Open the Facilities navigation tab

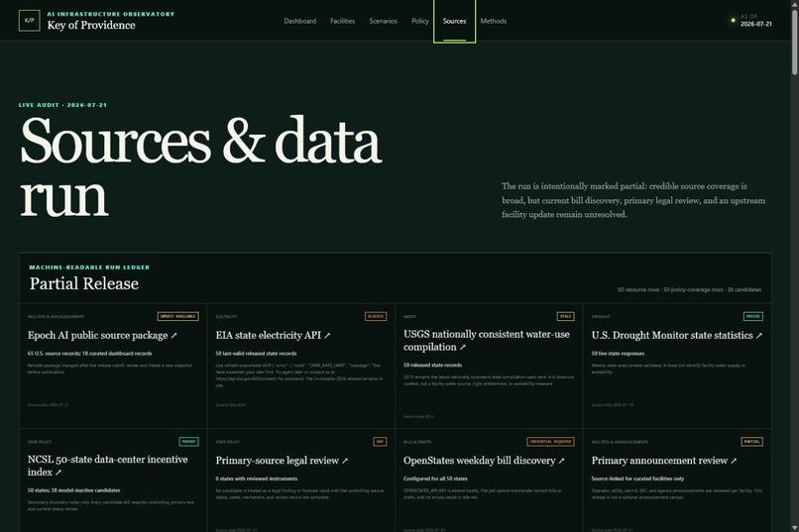(x=342, y=21)
